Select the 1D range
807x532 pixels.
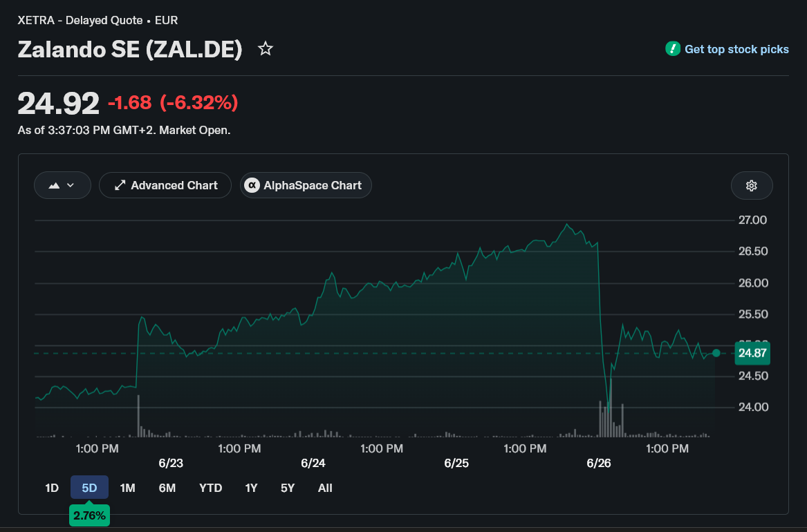pos(51,488)
